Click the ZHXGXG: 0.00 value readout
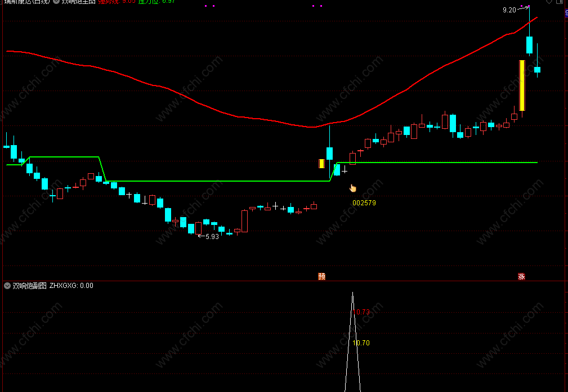Screen dimensions: 568x392 pos(71,286)
